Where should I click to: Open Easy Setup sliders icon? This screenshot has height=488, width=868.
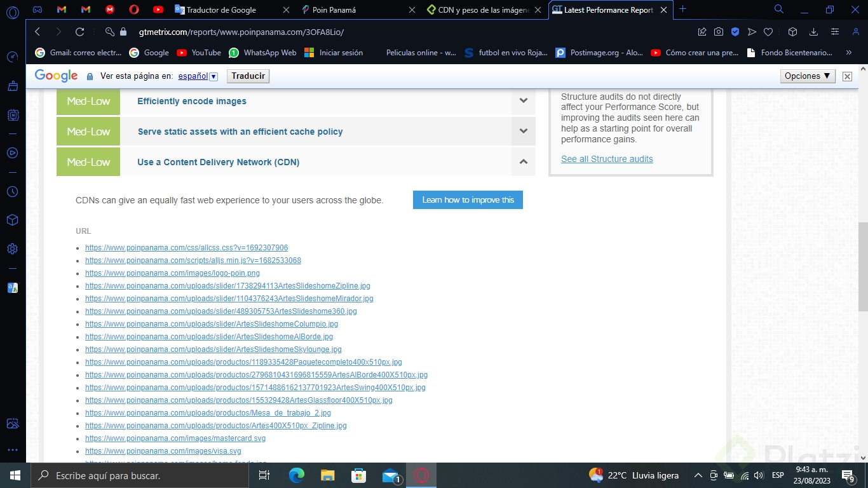(836, 30)
